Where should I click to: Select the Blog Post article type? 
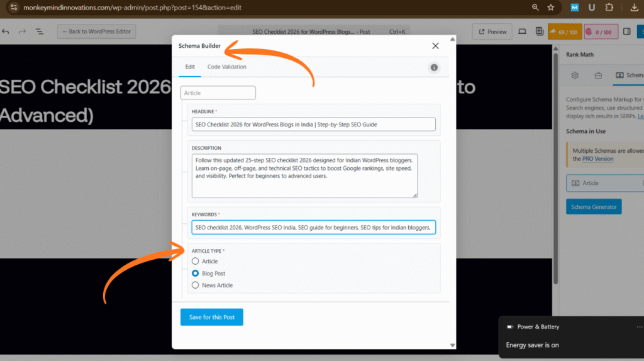point(196,274)
